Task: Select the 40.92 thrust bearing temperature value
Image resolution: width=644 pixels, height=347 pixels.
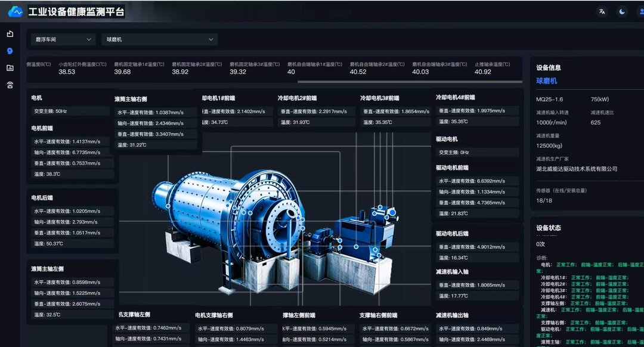Action: tap(483, 72)
